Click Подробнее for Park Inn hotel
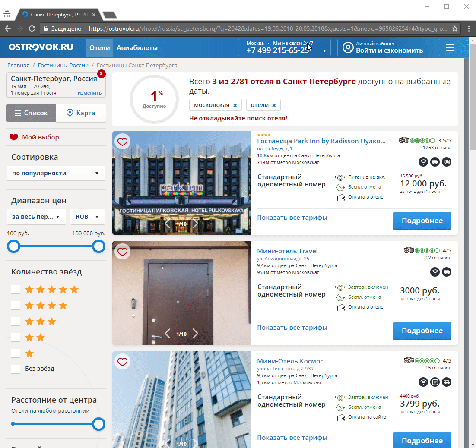476x448 pixels. coord(422,221)
